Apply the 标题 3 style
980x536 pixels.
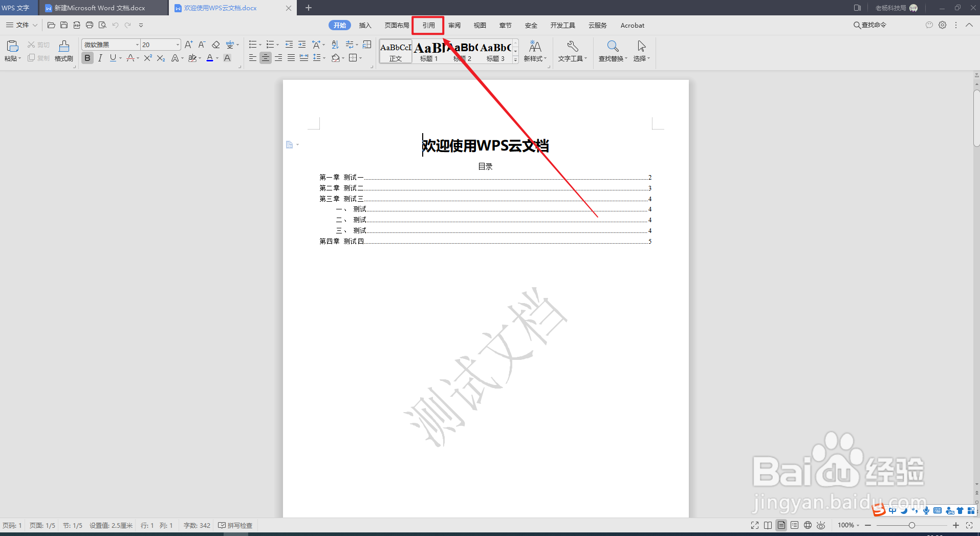pyautogui.click(x=495, y=52)
